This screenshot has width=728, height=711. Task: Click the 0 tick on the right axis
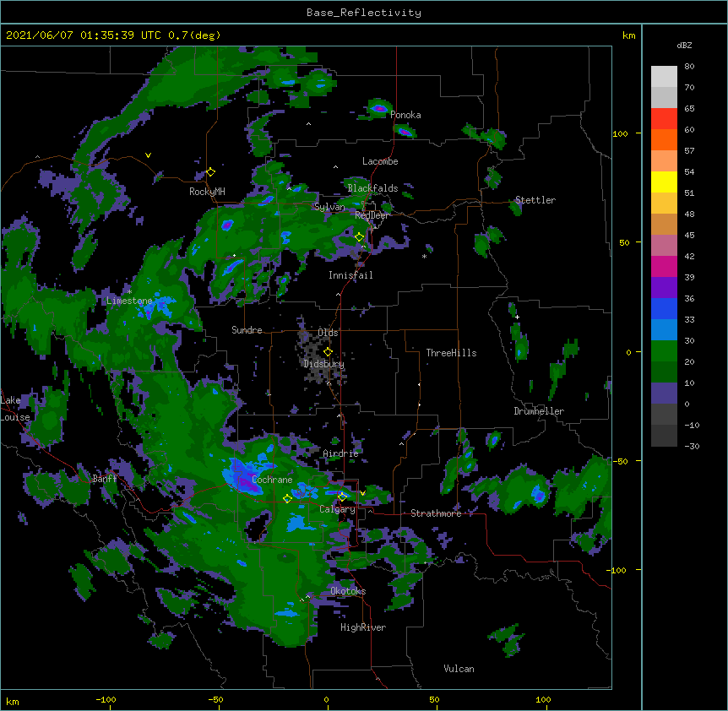coord(628,352)
